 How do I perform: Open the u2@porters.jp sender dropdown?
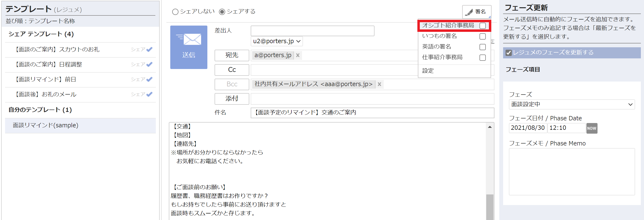pos(276,41)
